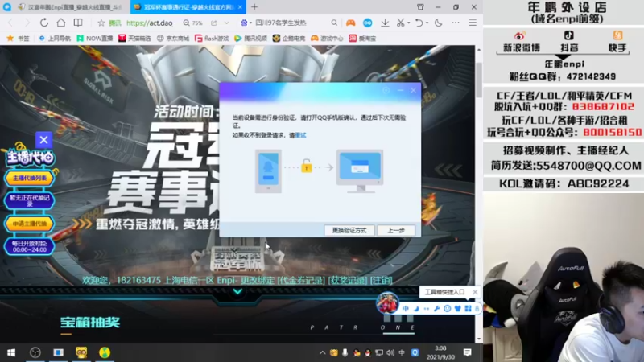Open the taskbar volume speaker icon
Screen dimensions: 644x362
pos(390,352)
